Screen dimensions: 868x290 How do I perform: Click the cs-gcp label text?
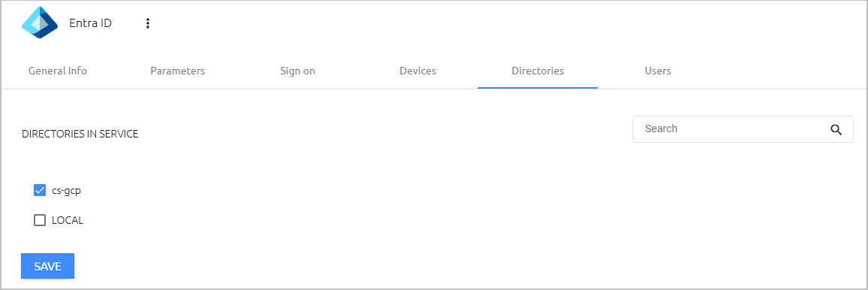[67, 190]
